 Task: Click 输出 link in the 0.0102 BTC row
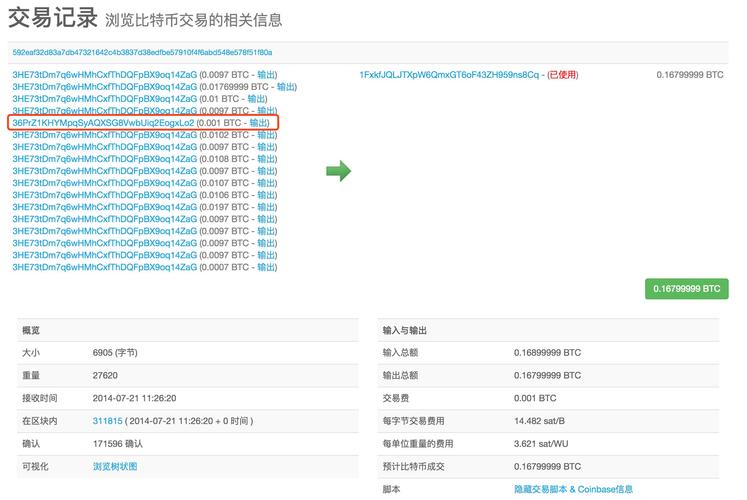click(266, 135)
